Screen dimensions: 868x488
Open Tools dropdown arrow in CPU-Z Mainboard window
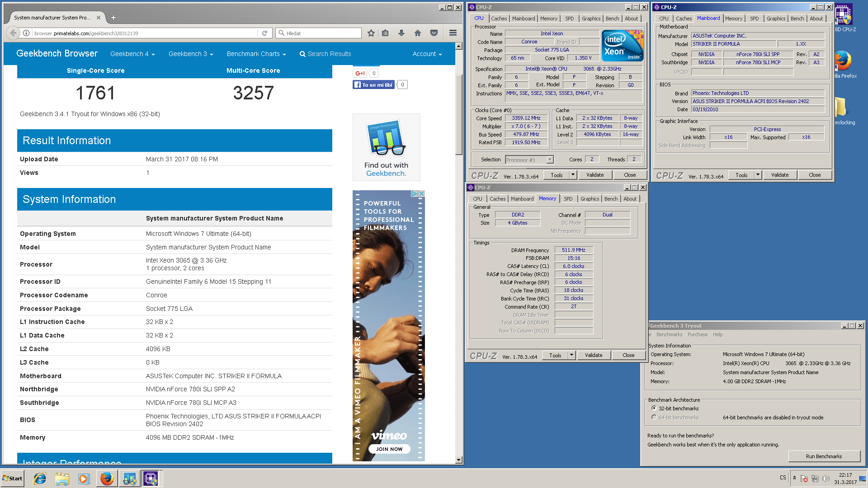(758, 175)
